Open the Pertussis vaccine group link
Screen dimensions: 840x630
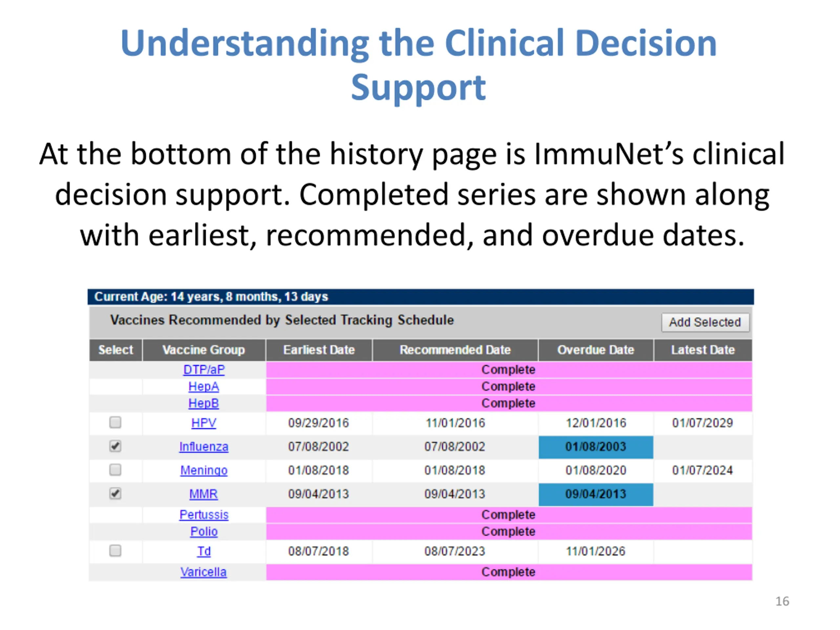tap(204, 514)
